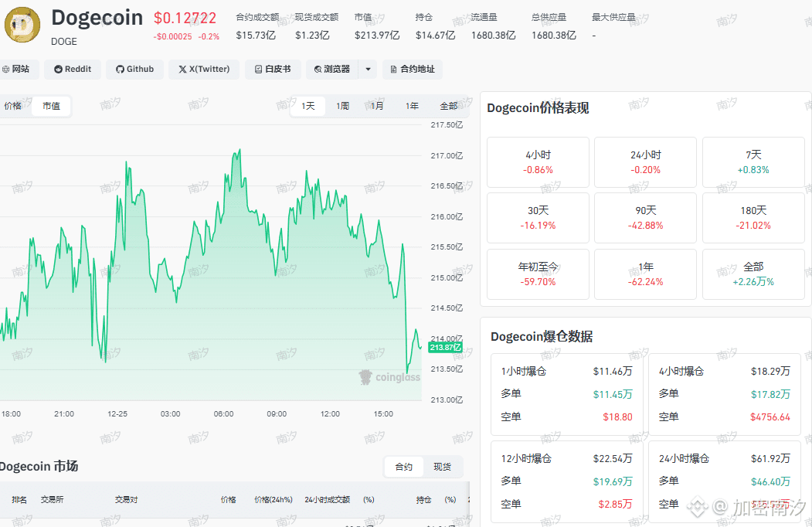Click the Dogecoin价格表现 heading
The width and height of the screenshot is (812, 527).
[x=538, y=108]
